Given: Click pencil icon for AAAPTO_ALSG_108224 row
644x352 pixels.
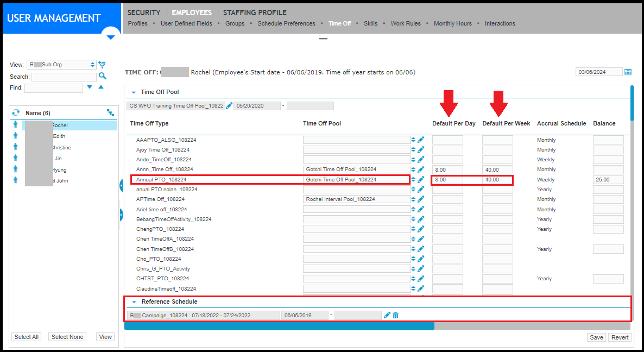Looking at the screenshot, I should [x=421, y=140].
